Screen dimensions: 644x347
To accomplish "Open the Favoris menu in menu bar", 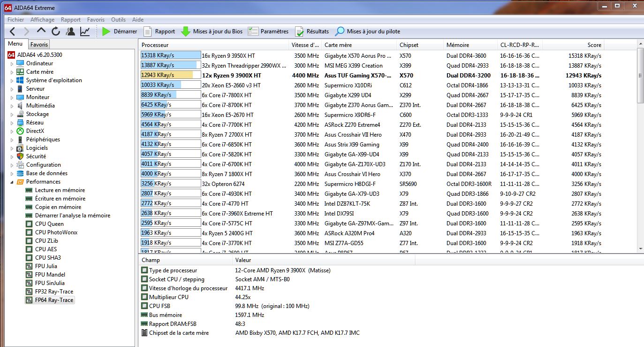I will tap(96, 20).
